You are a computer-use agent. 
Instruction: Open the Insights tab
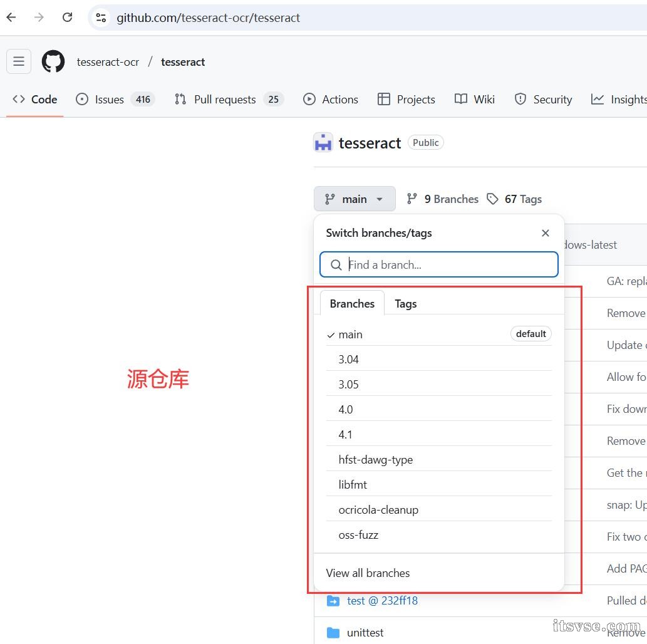[x=619, y=100]
